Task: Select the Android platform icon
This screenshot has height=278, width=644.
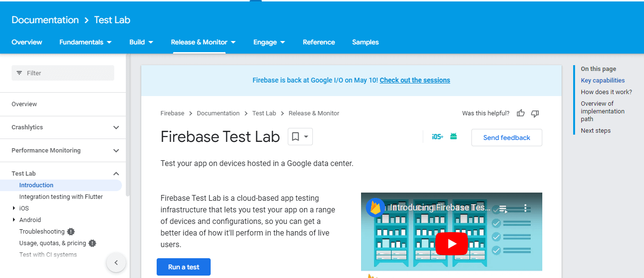Action: (x=453, y=137)
